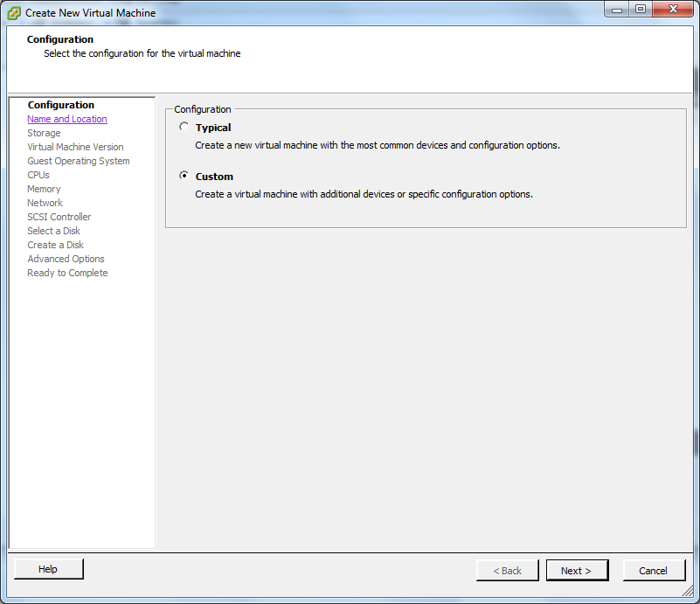Cancel the new virtual machine wizard
Viewport: 700px width, 604px height.
654,571
